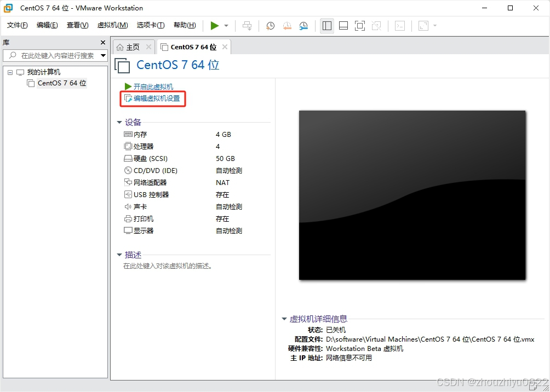Open the library search filter dropdown
550x392 pixels.
click(103, 55)
